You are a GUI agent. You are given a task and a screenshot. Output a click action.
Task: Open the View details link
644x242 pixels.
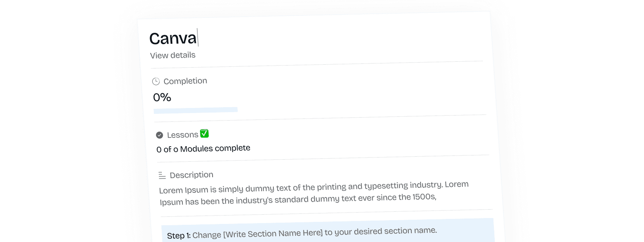click(x=173, y=55)
